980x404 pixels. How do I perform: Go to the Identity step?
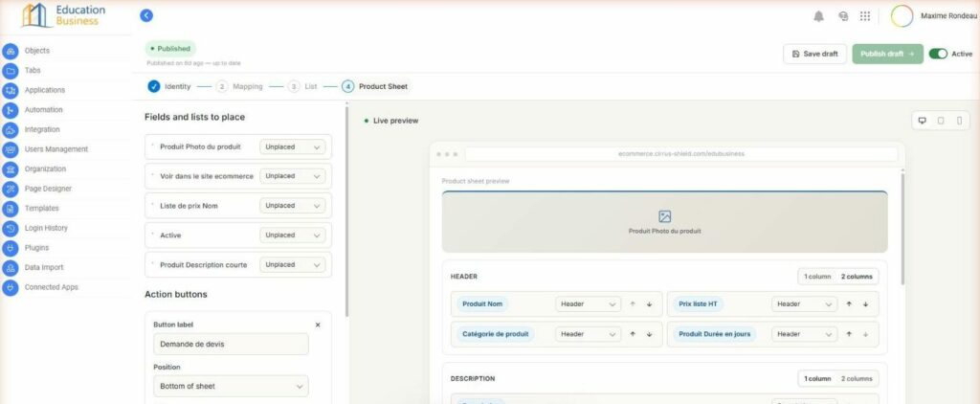[169, 86]
